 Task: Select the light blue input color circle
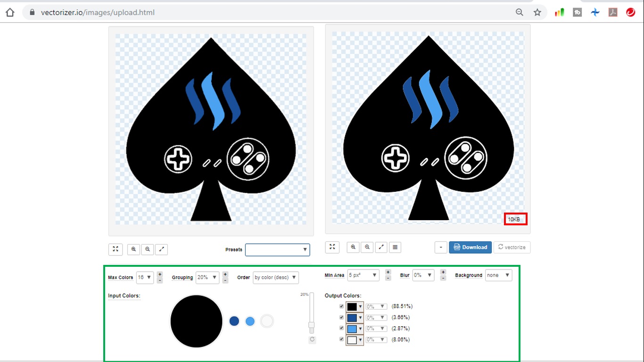250,321
